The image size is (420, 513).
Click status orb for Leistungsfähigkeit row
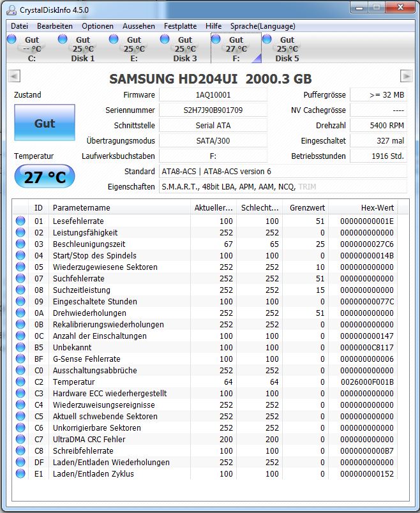[20, 232]
